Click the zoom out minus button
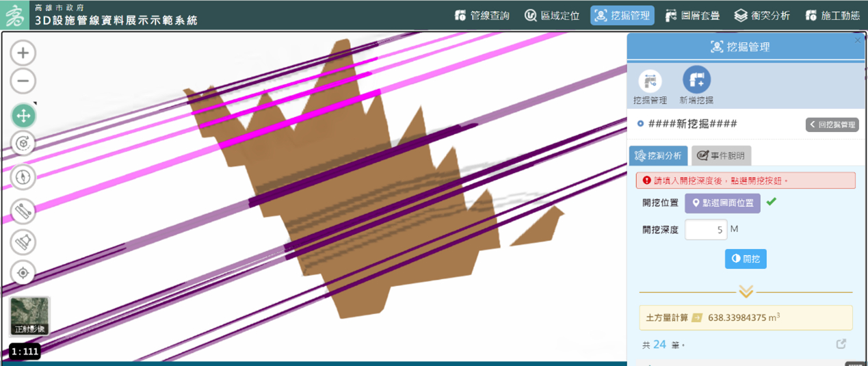This screenshot has height=366, width=868. coord(23,81)
